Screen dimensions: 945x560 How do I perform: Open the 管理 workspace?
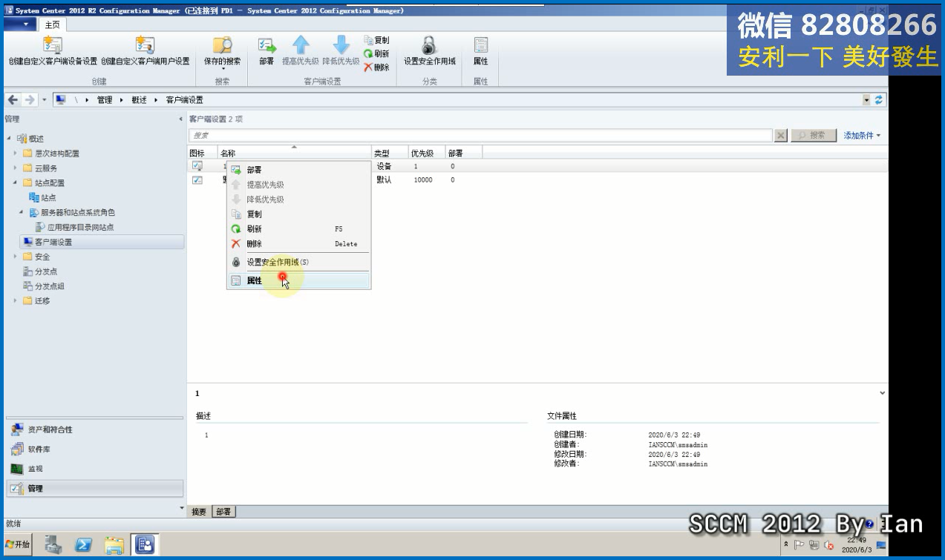pyautogui.click(x=94, y=488)
